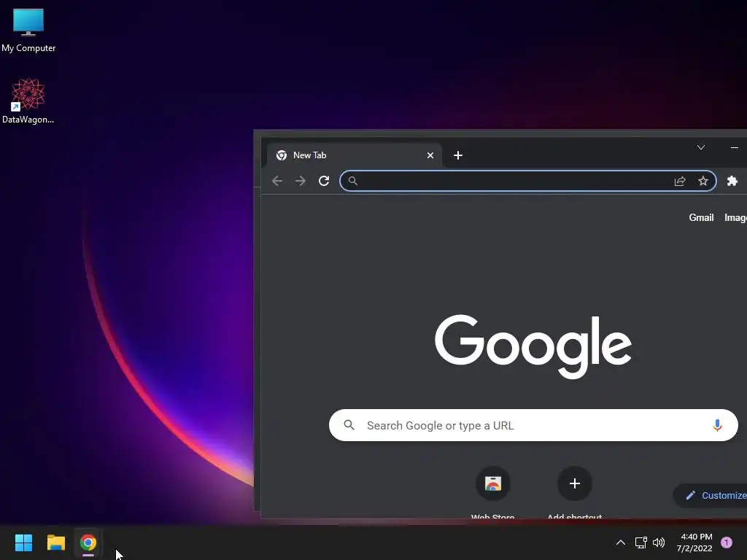747x560 pixels.
Task: Show hidden system tray icons
Action: pos(621,542)
